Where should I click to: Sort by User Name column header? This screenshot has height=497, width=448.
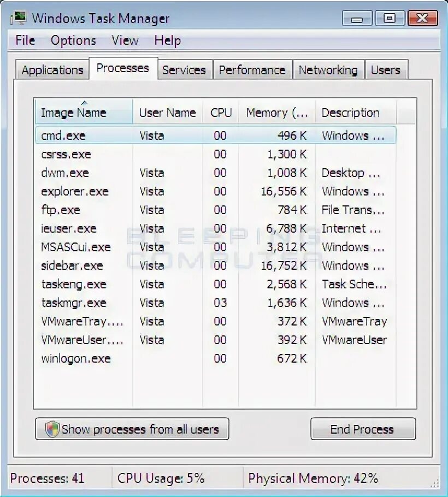point(168,113)
